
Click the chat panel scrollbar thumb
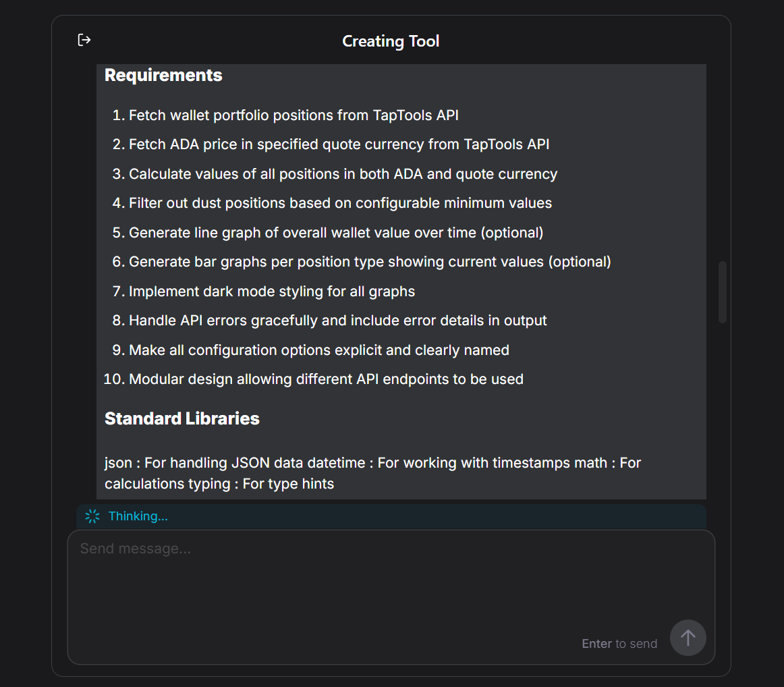pos(723,292)
